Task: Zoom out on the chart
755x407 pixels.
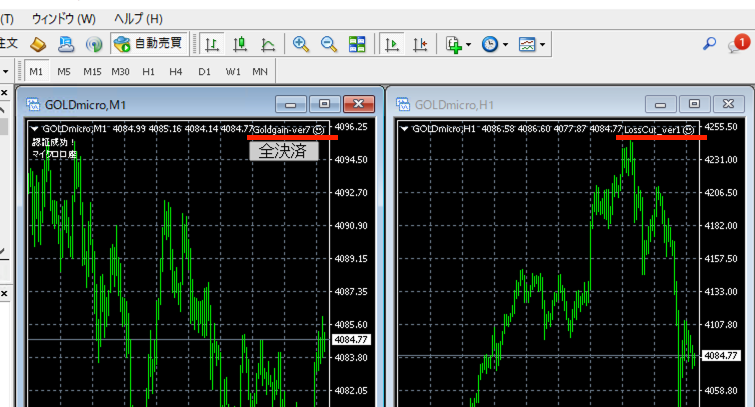Action: click(329, 44)
